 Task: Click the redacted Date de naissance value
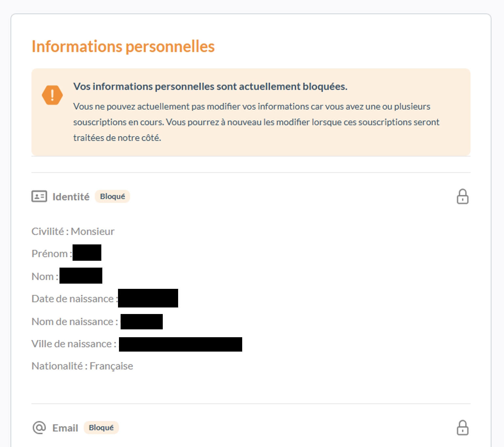(x=148, y=298)
